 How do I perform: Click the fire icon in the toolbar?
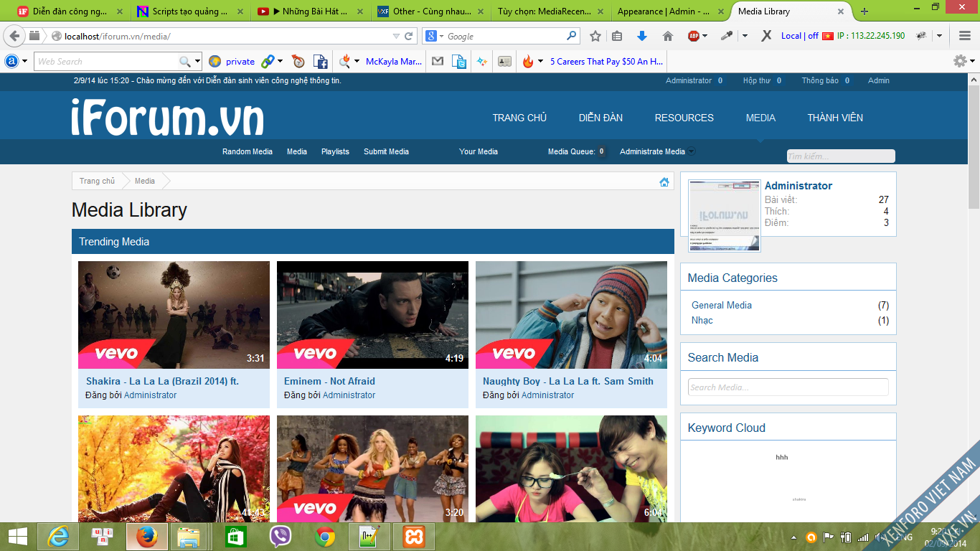pyautogui.click(x=528, y=62)
